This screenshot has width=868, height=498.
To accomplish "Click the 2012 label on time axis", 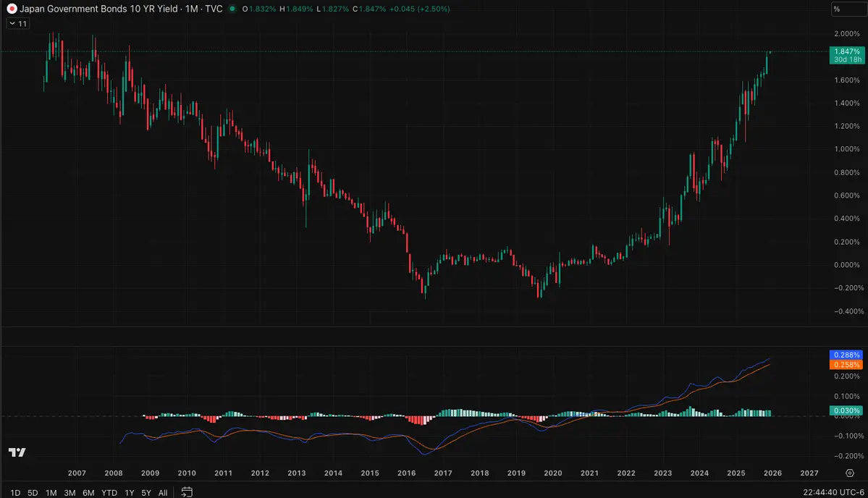I will [260, 473].
